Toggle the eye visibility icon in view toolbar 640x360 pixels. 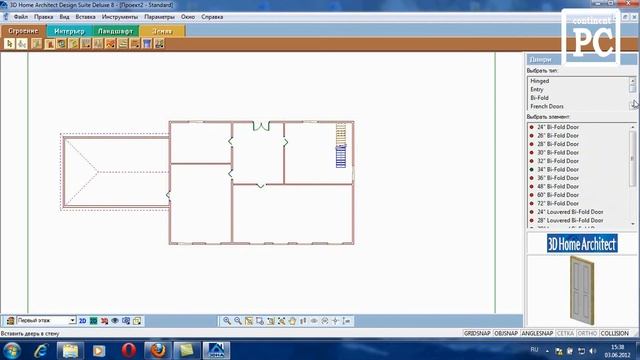115,321
